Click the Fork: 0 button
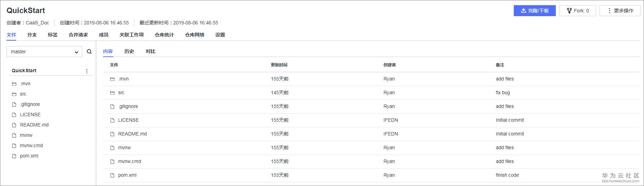The image size is (644, 186). coord(577,11)
